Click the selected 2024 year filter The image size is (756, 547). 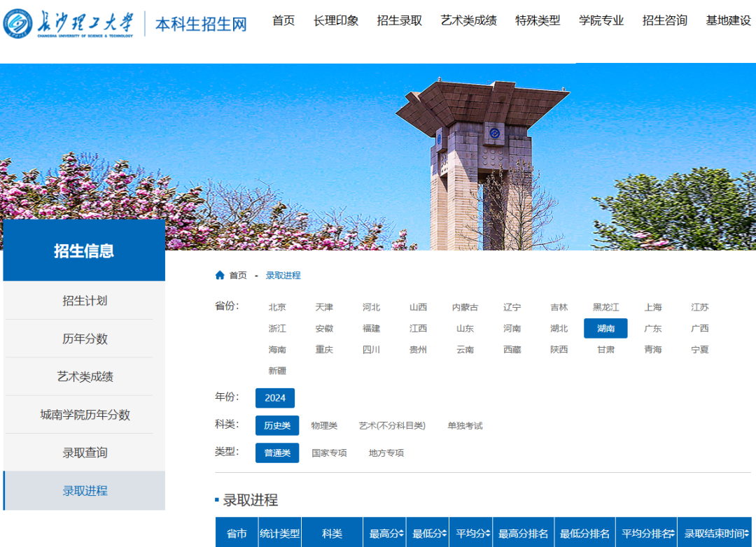point(274,397)
